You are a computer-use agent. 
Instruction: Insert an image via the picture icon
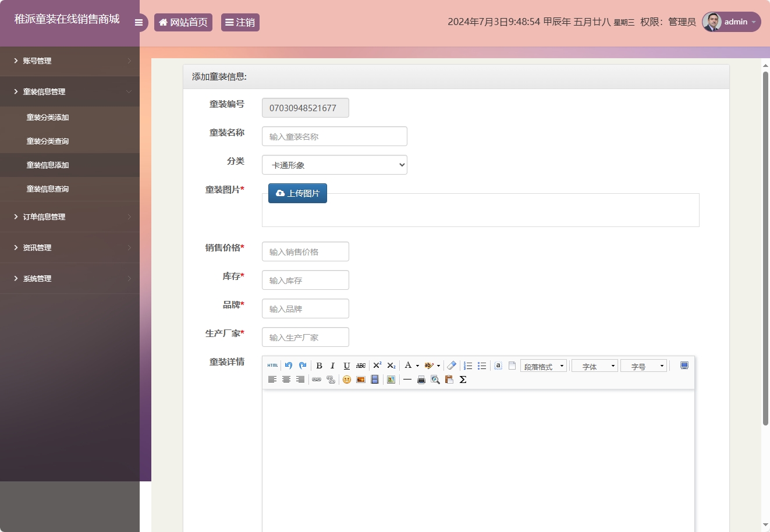pos(361,380)
